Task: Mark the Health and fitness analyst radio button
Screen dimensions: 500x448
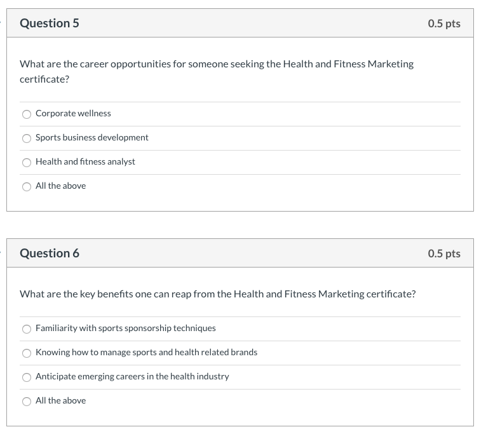Action: coord(27,163)
